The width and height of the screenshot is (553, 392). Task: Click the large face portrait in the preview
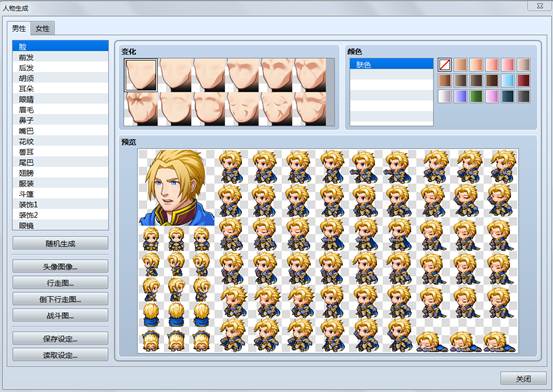pos(177,187)
